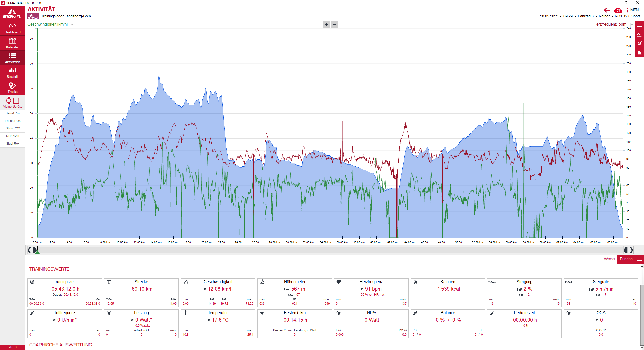
Task: Expand the Herzfrequenz axis dropdown
Action: tap(632, 25)
